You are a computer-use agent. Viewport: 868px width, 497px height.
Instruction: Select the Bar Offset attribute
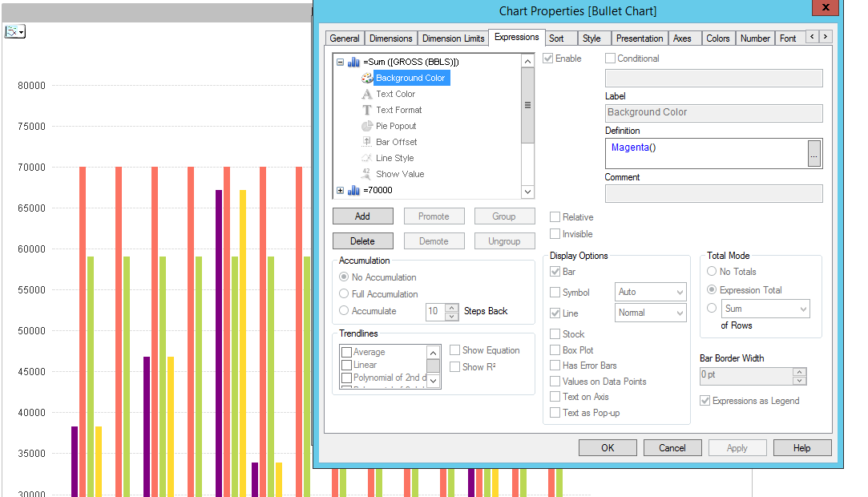click(x=397, y=142)
